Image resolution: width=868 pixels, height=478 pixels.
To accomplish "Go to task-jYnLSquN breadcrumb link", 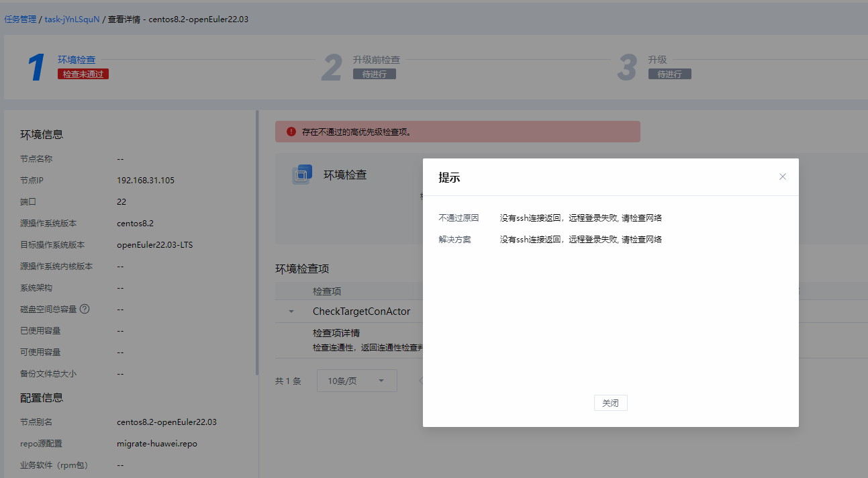I will (72, 19).
